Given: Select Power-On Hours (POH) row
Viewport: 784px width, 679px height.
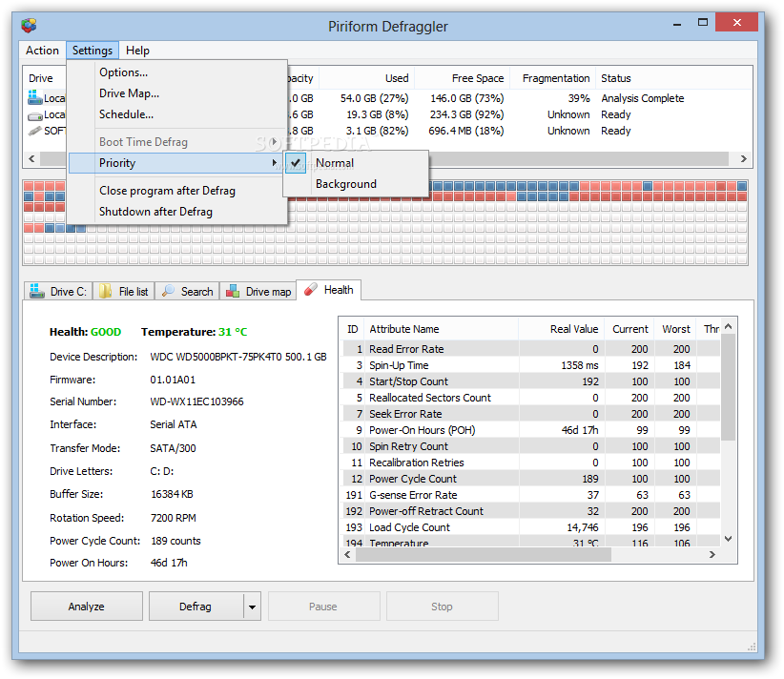Looking at the screenshot, I should click(531, 430).
